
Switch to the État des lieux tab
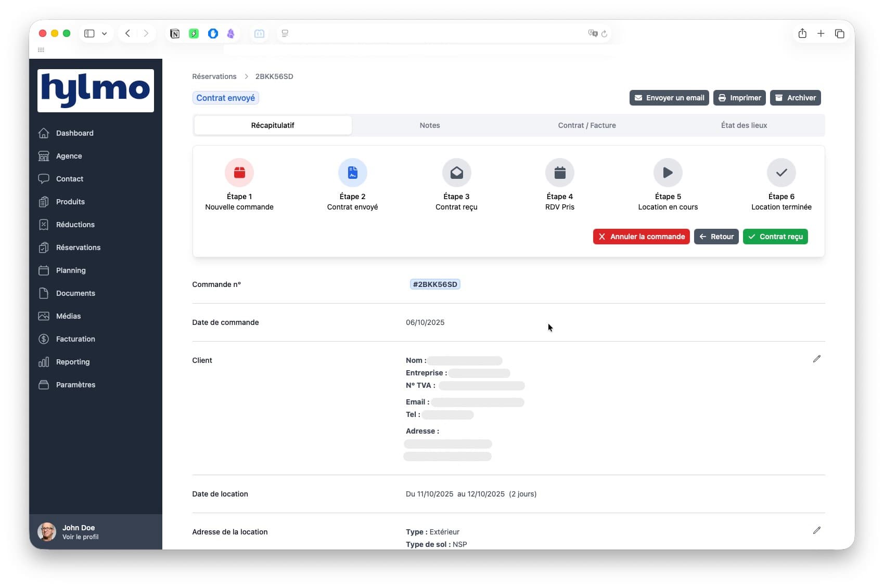pyautogui.click(x=744, y=125)
